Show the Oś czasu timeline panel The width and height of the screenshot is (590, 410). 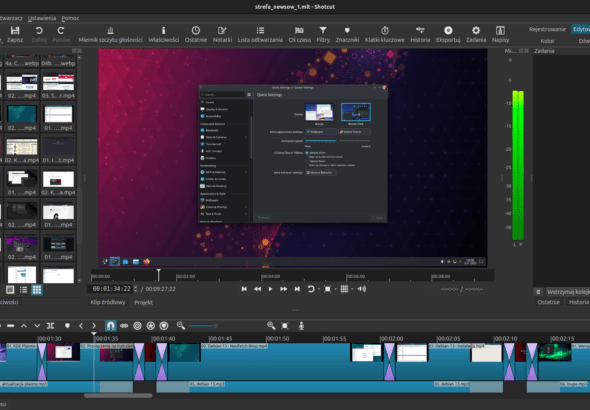coord(300,34)
